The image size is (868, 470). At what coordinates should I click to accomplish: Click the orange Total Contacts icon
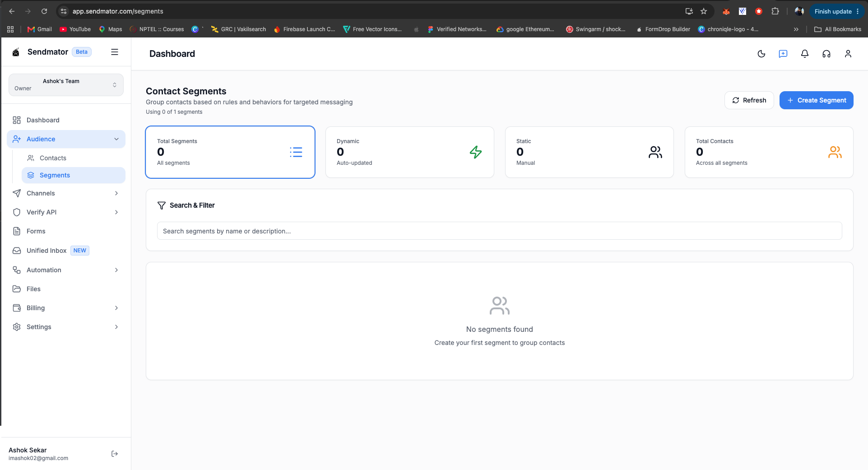tap(835, 152)
